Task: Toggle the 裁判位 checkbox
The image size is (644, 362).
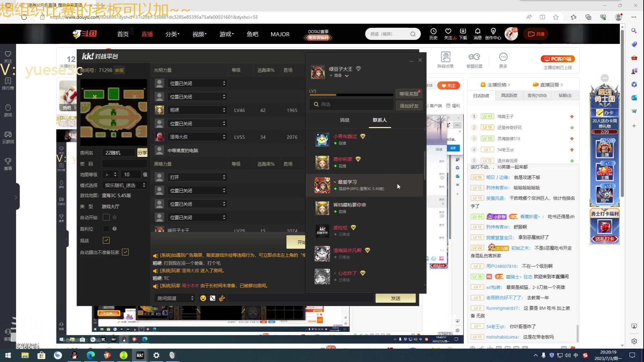Action: (x=106, y=229)
